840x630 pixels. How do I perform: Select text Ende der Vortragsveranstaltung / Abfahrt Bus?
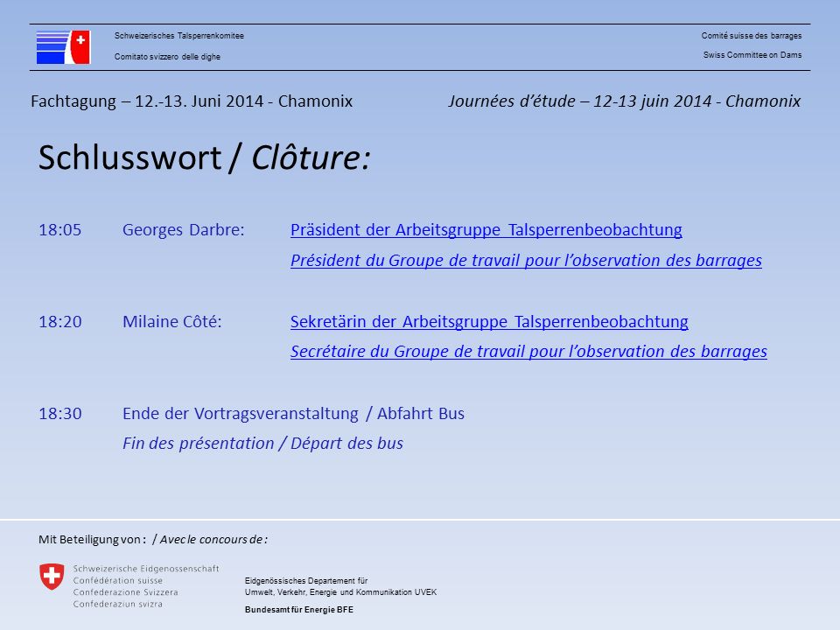pyautogui.click(x=294, y=414)
